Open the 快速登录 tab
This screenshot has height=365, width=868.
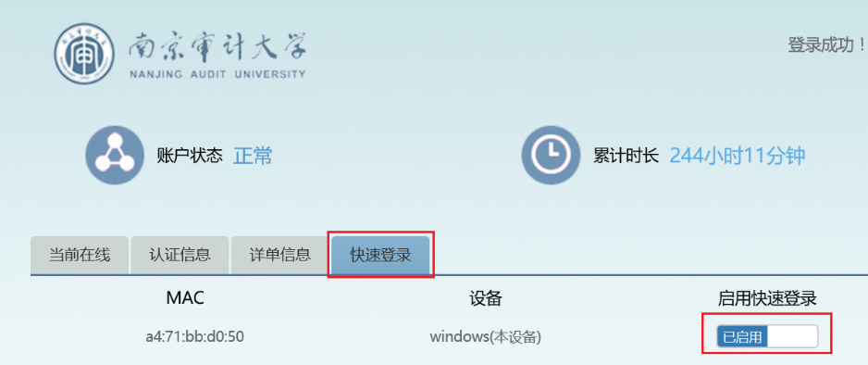pos(381,256)
